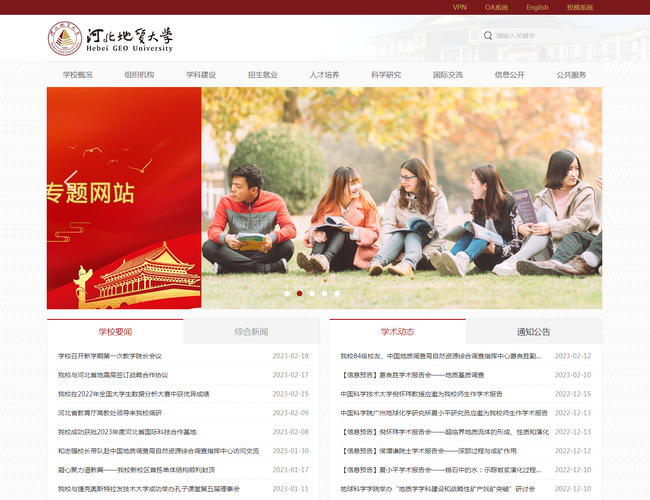Screen dimensions: 650x500
Task: Open news about 2023年度河北省国际科技合作基地
Action: click(127, 432)
